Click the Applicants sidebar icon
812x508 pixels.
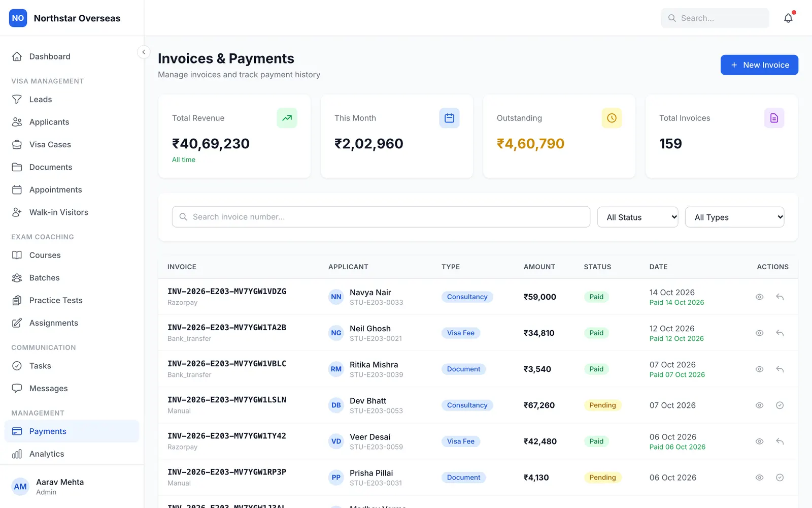[17, 122]
